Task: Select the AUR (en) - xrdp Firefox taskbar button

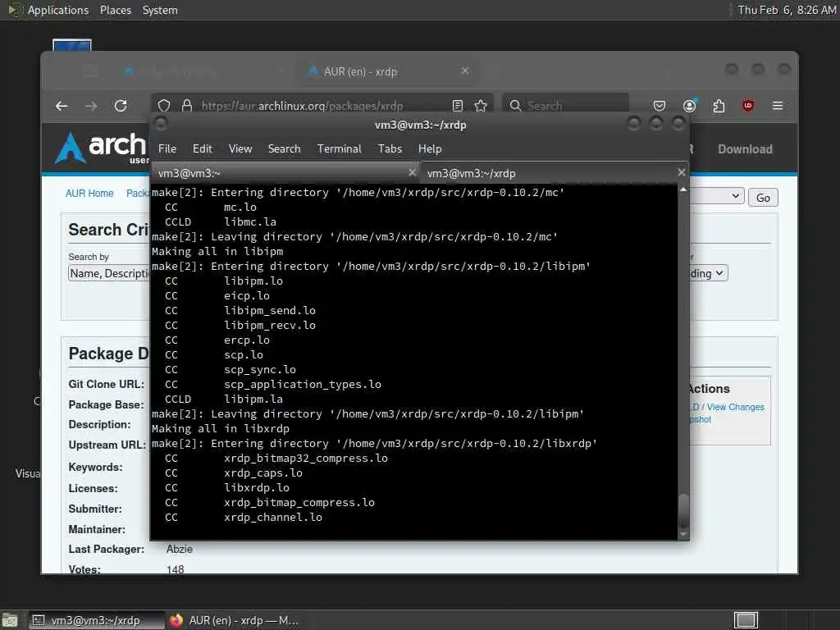Action: 234,620
